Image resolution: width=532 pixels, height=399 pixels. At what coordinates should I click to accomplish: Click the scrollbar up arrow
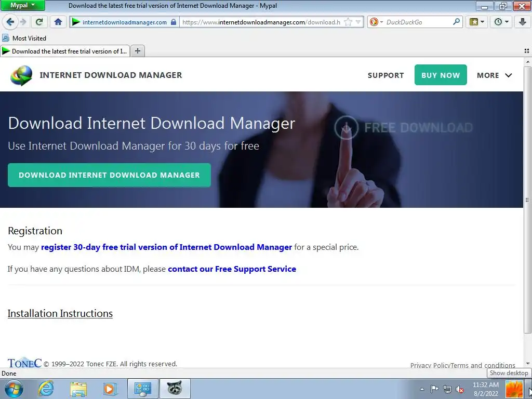click(x=527, y=62)
